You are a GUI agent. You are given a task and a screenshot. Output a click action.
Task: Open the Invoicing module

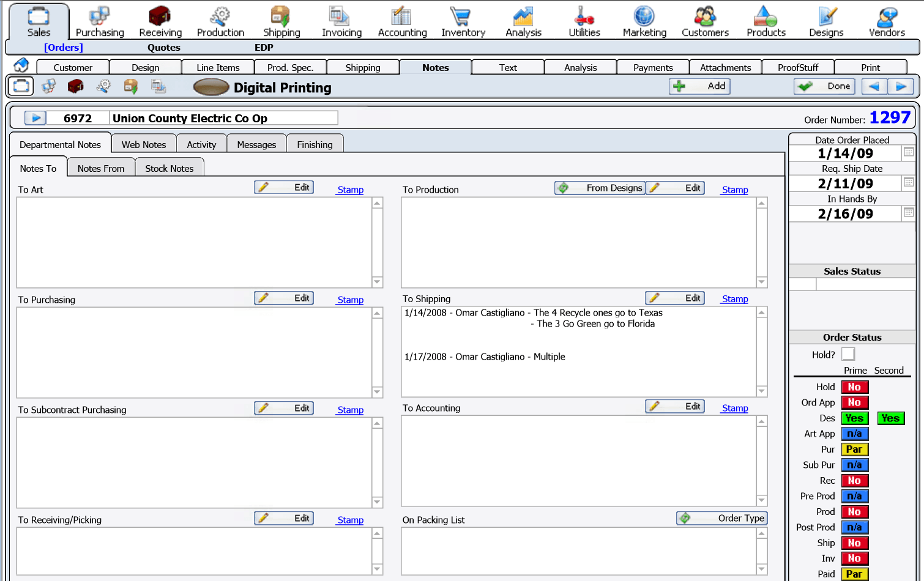(341, 21)
